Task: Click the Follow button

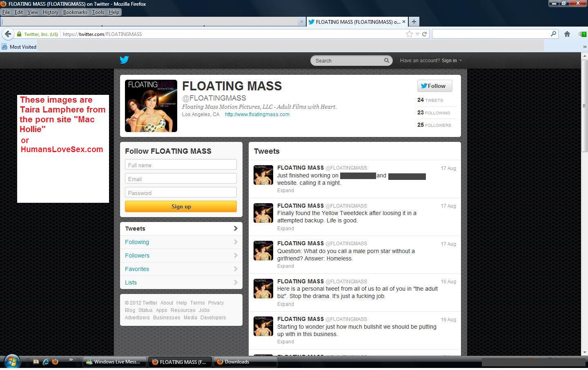Action: tap(434, 86)
